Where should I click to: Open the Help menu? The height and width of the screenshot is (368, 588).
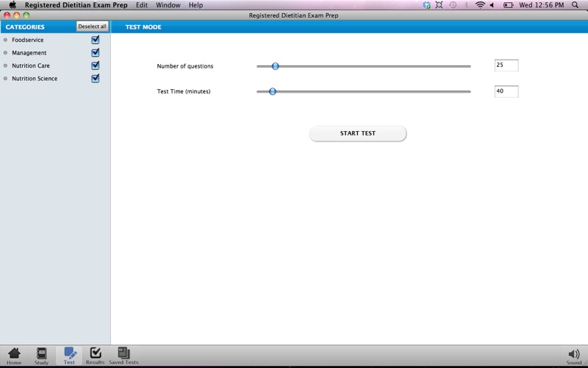pyautogui.click(x=196, y=5)
